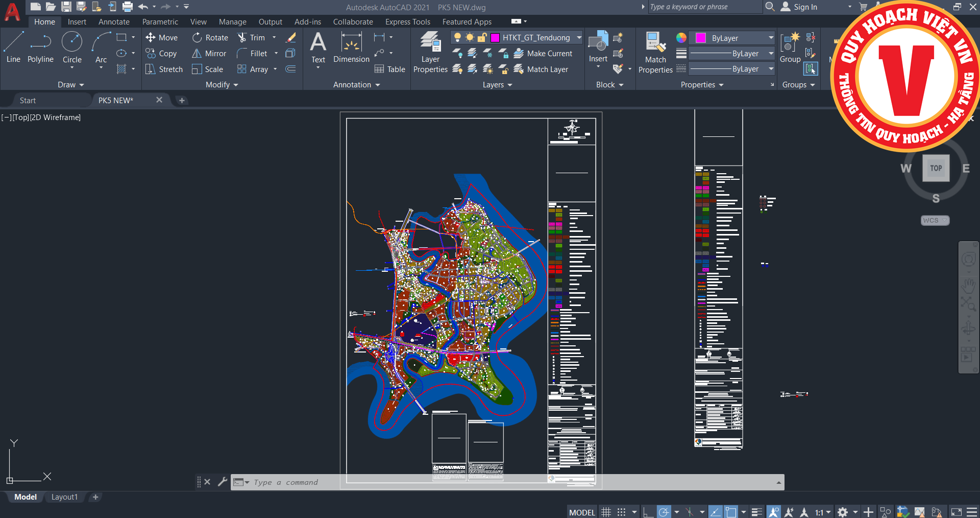Viewport: 980px width, 518px height.
Task: Switch to the Layout1 tab
Action: [64, 497]
